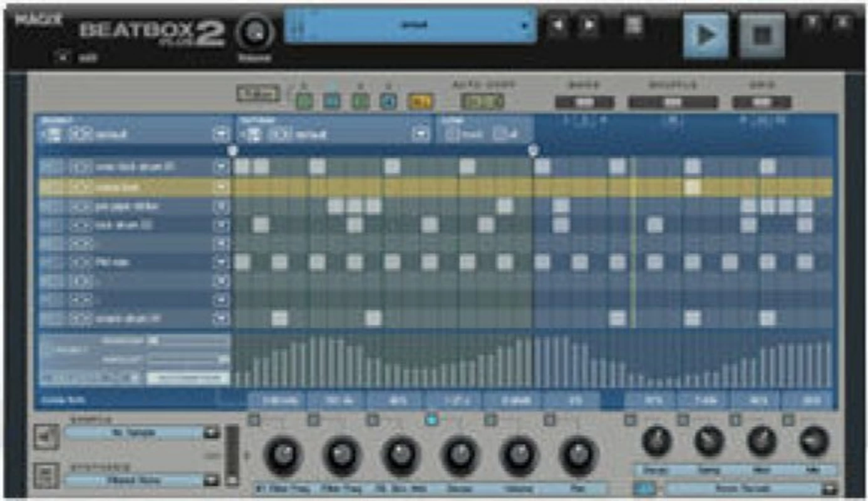Select the third green bar button

360,101
